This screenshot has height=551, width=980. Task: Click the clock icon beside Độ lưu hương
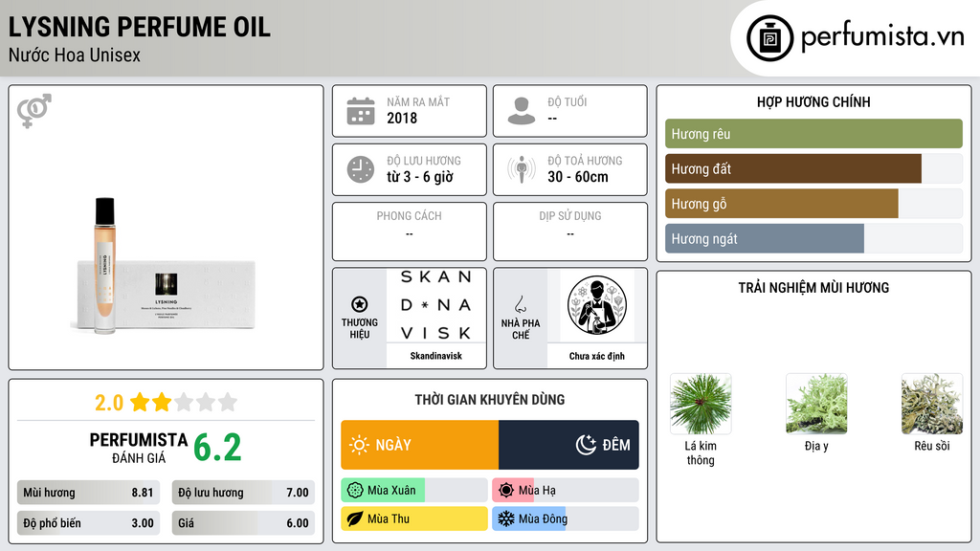(x=361, y=169)
